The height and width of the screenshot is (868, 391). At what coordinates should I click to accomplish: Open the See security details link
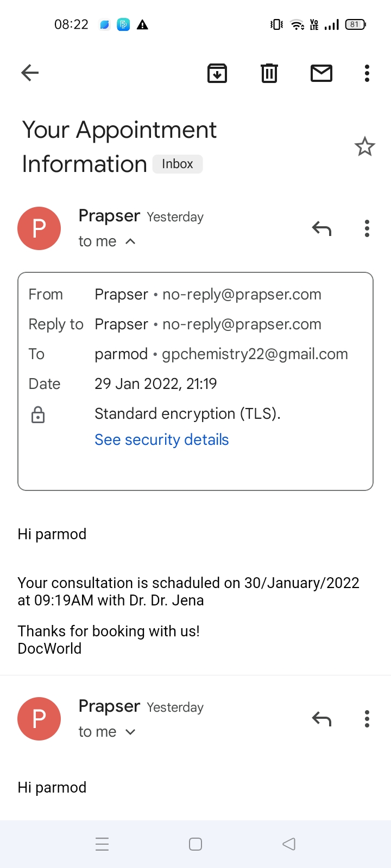tap(161, 439)
